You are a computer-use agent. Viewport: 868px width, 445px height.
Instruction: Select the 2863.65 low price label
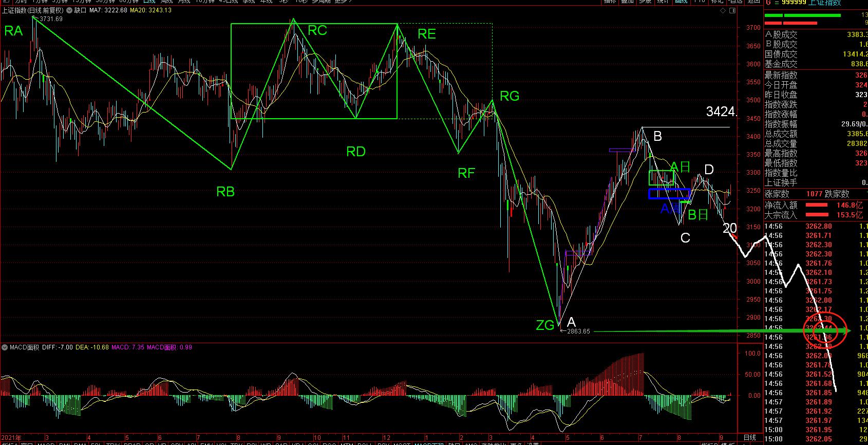coord(578,331)
